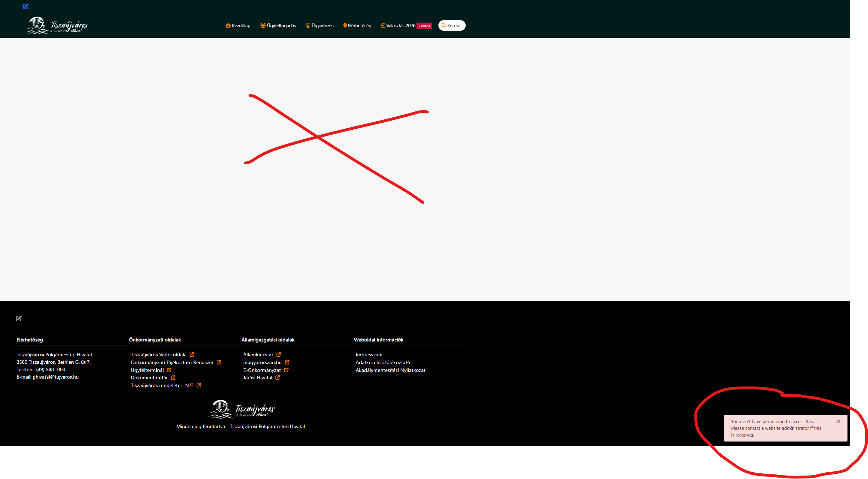Visit the magyarorszag.hu link

[262, 362]
